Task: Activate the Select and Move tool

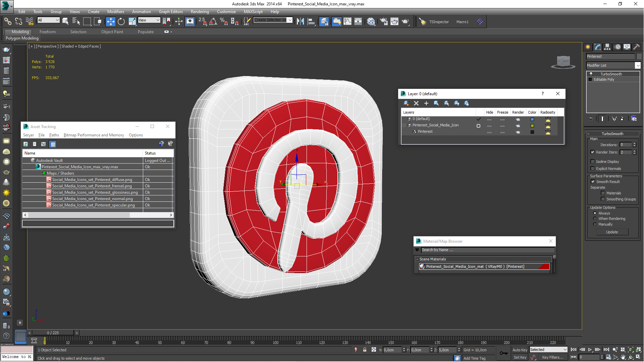Action: 110,21
